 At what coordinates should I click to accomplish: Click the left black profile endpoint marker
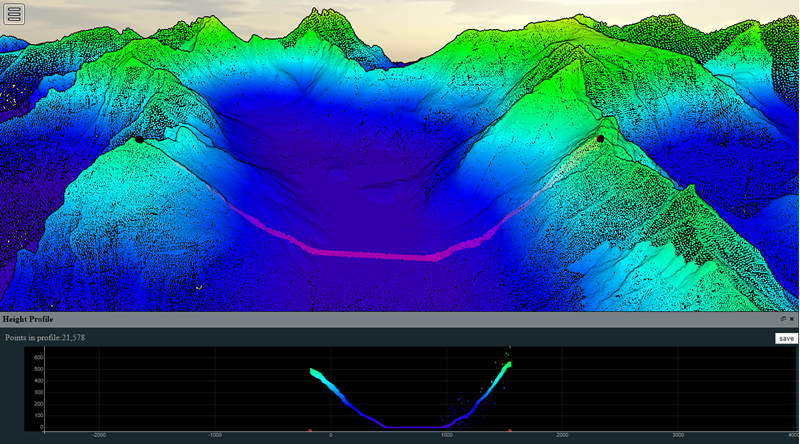click(139, 139)
